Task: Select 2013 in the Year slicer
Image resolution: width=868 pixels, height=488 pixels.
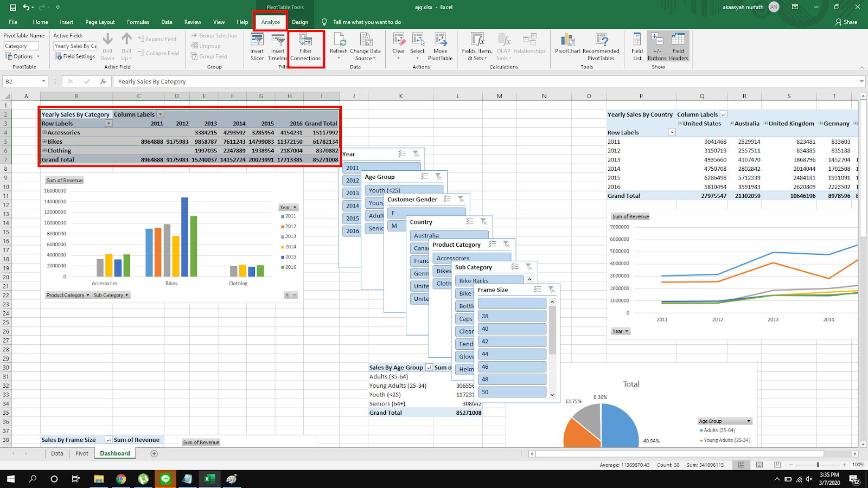Action: [353, 193]
